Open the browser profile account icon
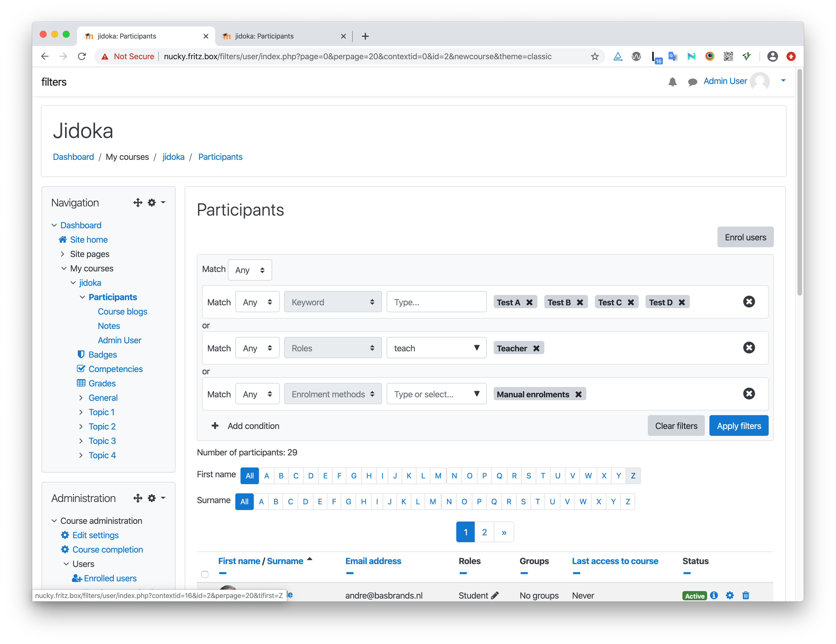The height and width of the screenshot is (644, 836). point(772,57)
